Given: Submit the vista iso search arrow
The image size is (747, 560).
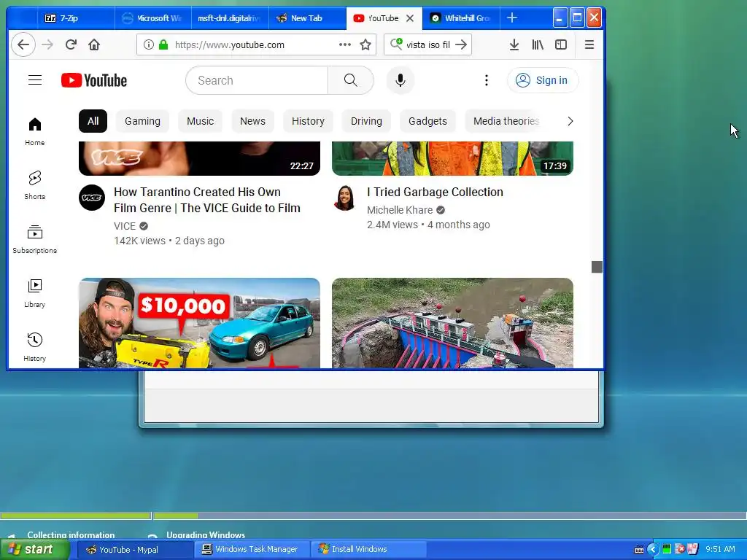Looking at the screenshot, I should coord(461,44).
